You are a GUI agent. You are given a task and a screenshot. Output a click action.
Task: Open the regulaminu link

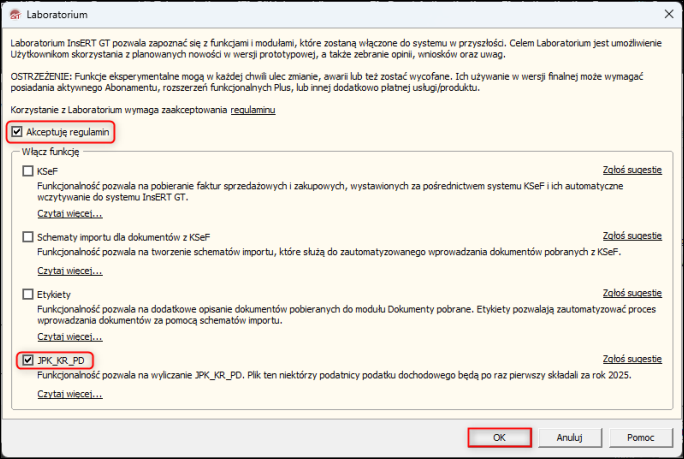(x=253, y=110)
